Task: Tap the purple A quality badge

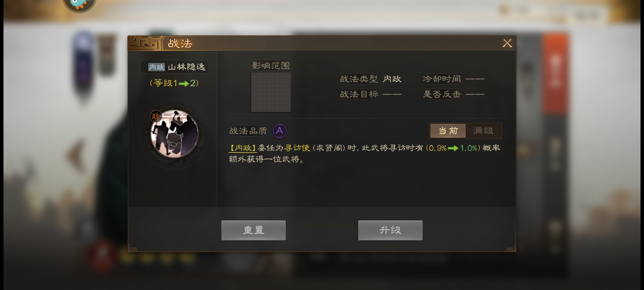Action: (x=280, y=131)
